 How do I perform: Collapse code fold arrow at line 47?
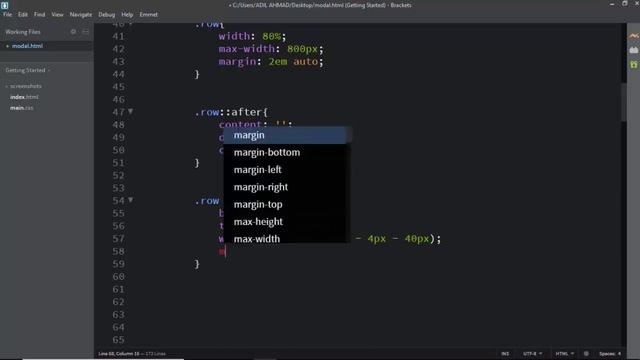pyautogui.click(x=130, y=111)
